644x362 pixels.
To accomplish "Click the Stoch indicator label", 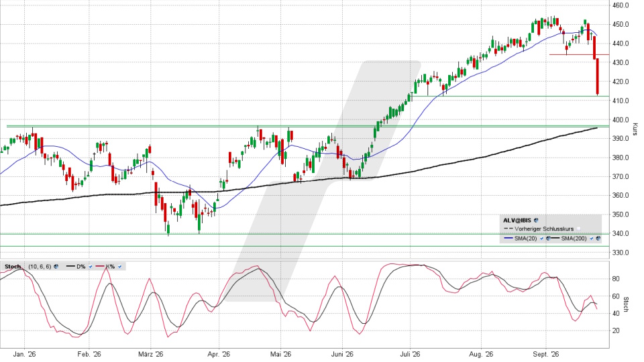I will [13, 267].
